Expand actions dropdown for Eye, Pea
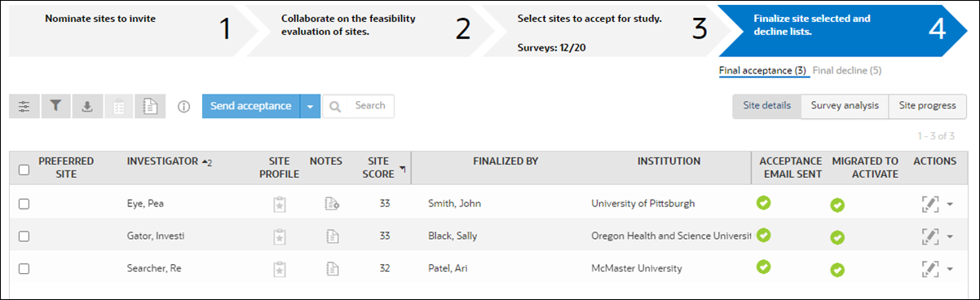Screen dimensions: 980x300 [x=951, y=204]
